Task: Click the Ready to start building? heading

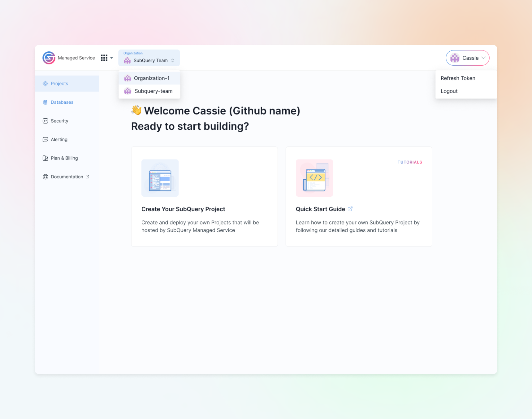Action: pyautogui.click(x=190, y=126)
